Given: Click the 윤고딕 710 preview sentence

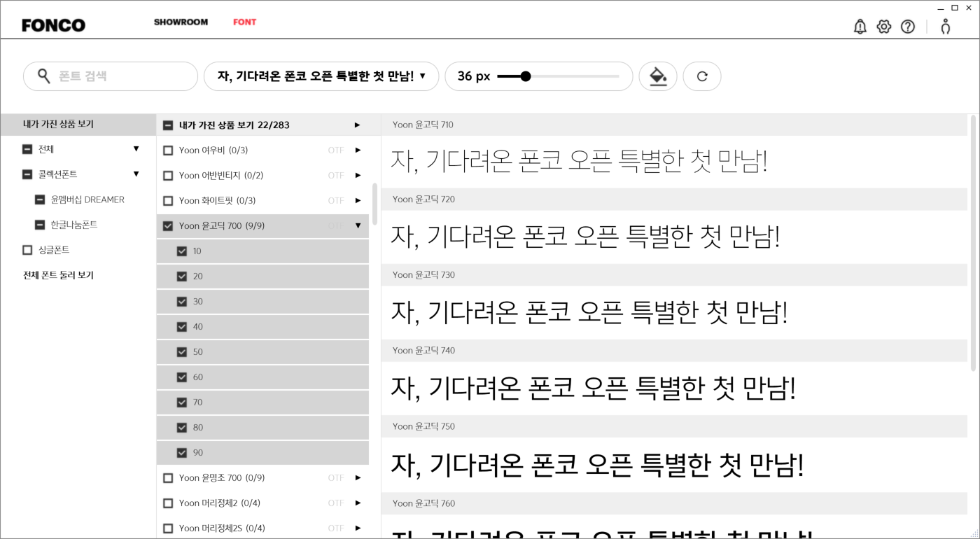Looking at the screenshot, I should click(x=579, y=162).
